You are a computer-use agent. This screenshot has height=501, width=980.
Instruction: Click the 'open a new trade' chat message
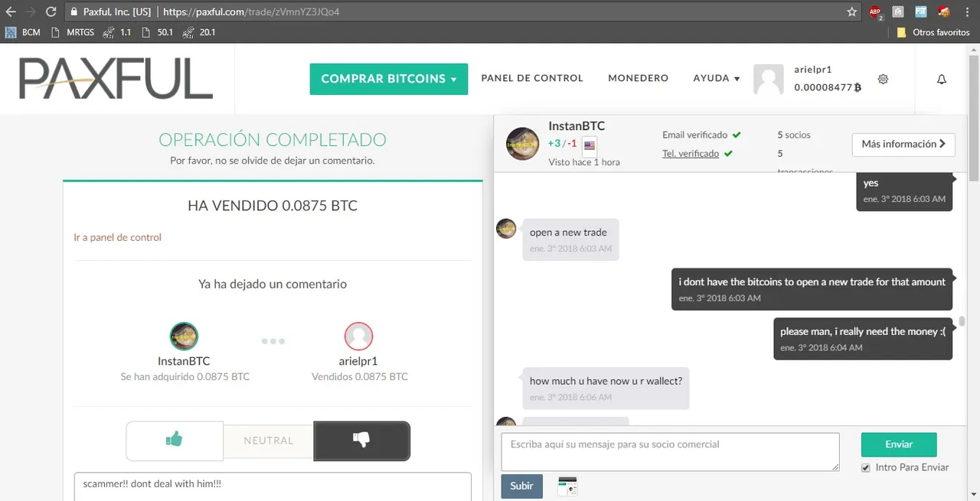pos(570,239)
